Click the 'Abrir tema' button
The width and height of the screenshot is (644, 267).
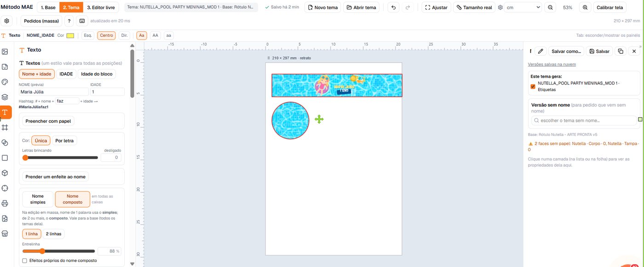pyautogui.click(x=361, y=7)
